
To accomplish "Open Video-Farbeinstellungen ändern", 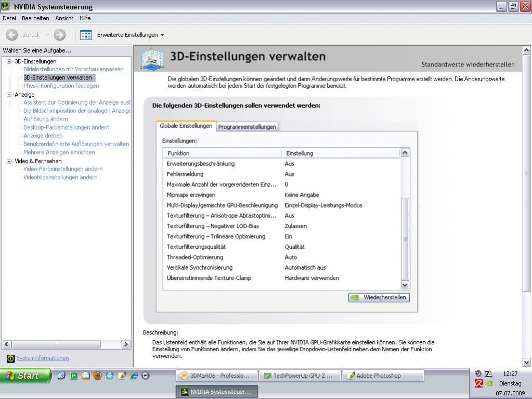I will (63, 169).
